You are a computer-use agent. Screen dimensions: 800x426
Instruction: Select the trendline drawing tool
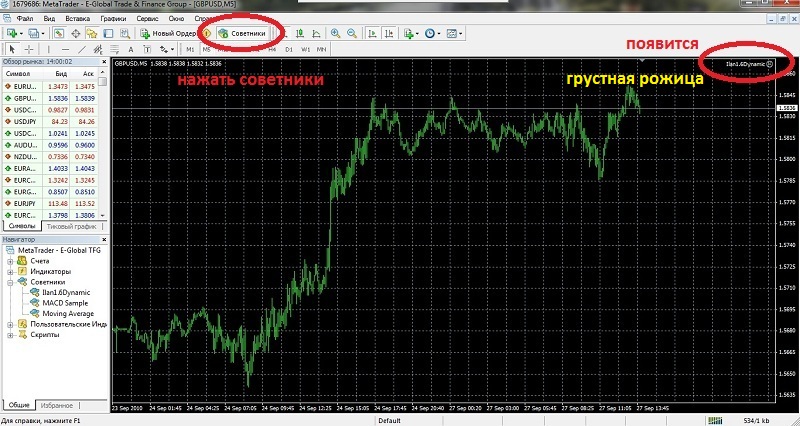82,49
